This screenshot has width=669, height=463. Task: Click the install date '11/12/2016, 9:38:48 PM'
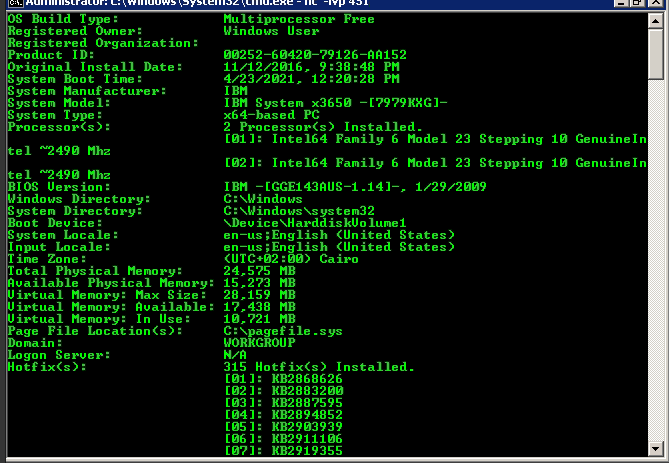point(311,67)
